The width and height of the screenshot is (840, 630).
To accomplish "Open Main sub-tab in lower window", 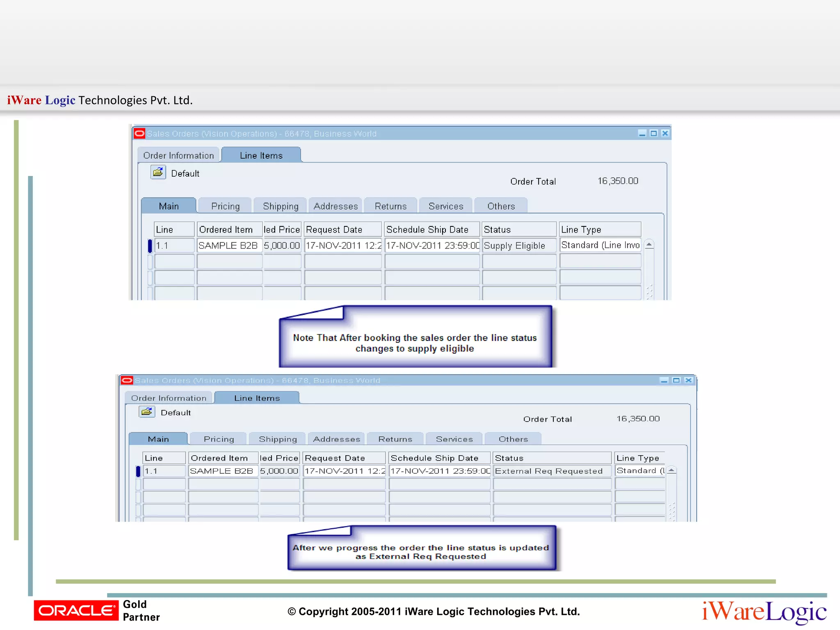I will click(158, 439).
